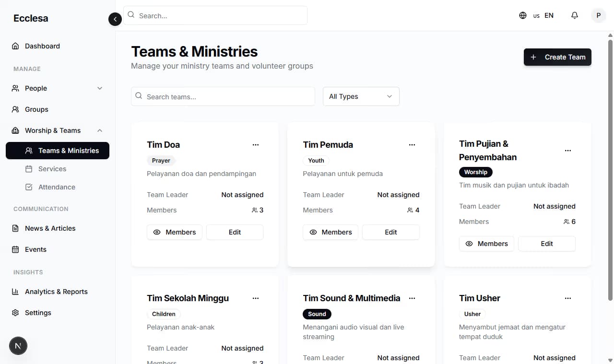Click the Teams & Ministries page heading

(194, 51)
